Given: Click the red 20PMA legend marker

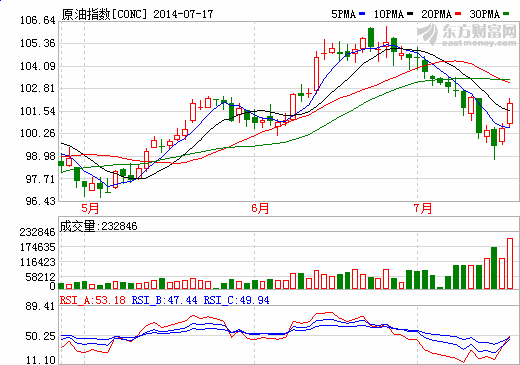Looking at the screenshot, I should coord(458,14).
